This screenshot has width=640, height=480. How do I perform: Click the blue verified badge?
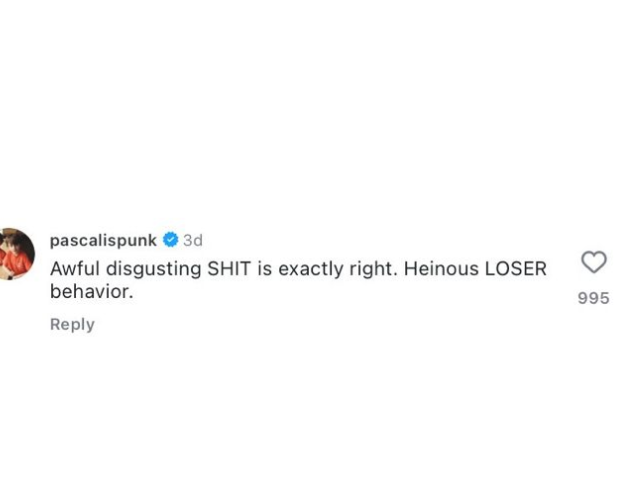(x=171, y=240)
